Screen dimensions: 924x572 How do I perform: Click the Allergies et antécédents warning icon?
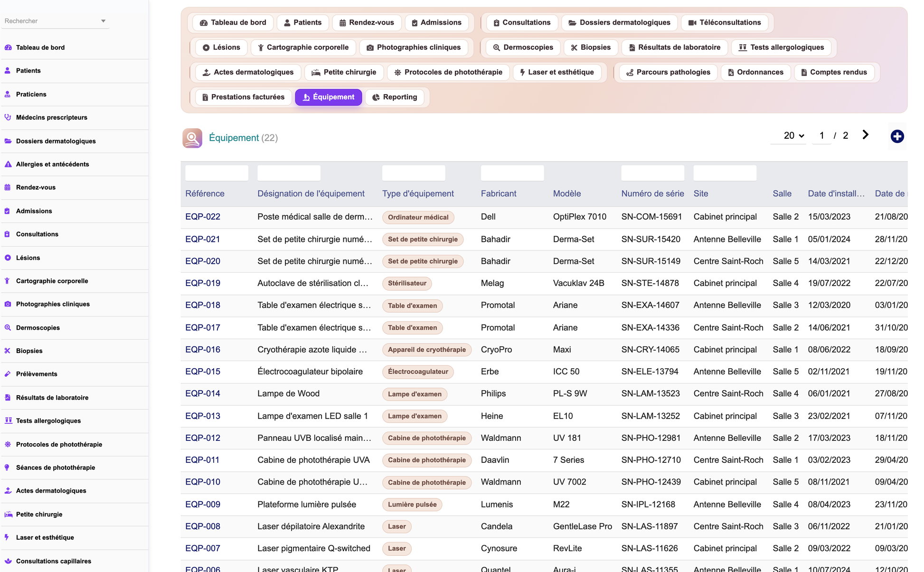point(8,164)
